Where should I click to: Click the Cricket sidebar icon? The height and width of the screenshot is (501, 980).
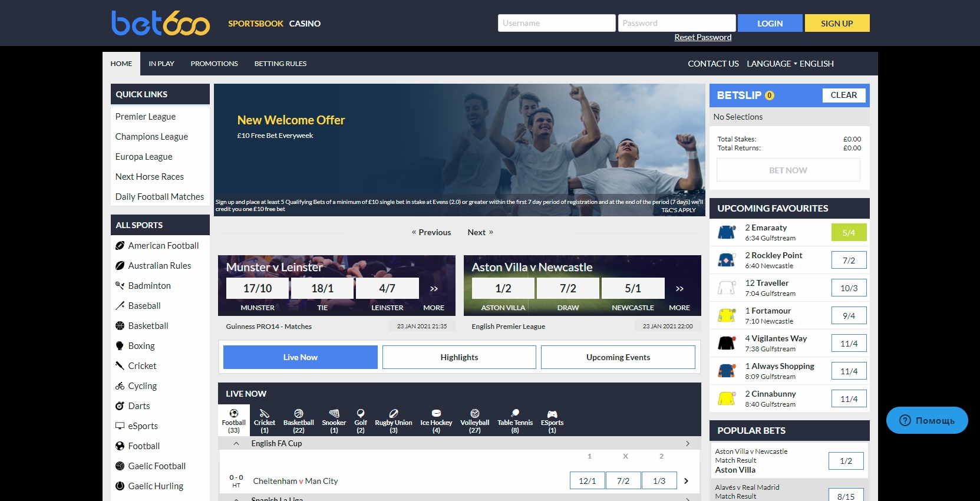pos(120,366)
